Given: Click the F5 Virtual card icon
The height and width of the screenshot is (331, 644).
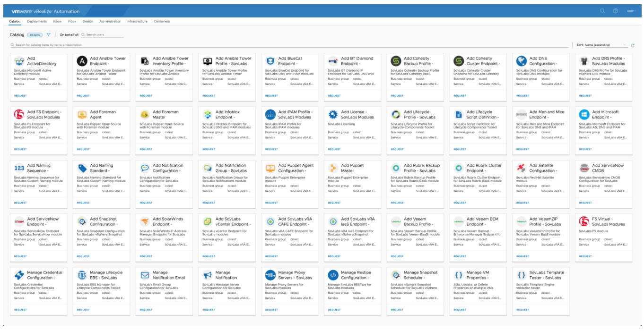Looking at the screenshot, I should [584, 221].
